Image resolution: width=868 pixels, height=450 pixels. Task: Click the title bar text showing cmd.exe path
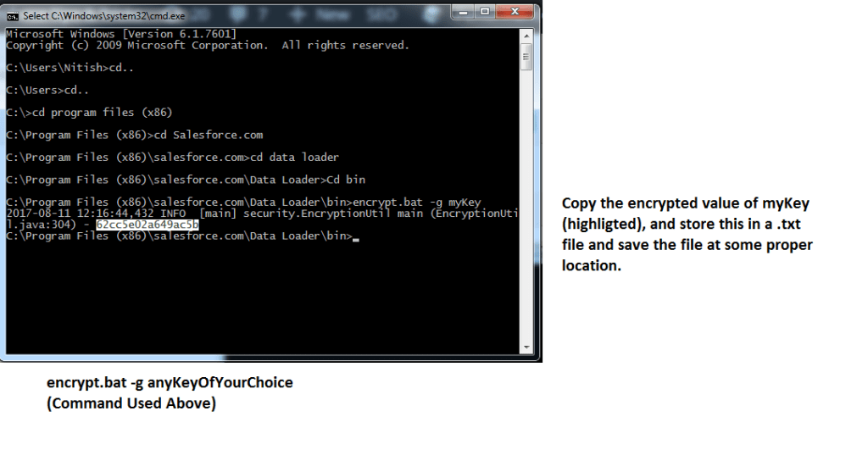(x=104, y=16)
